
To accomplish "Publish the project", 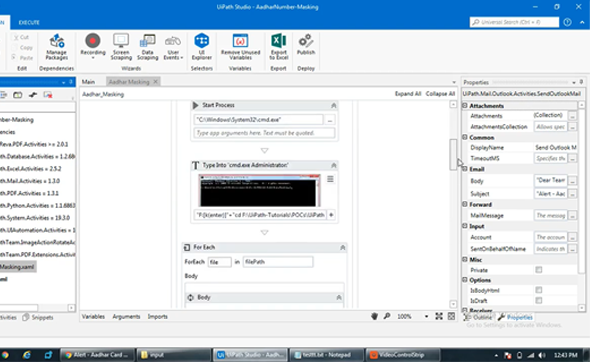I will coord(306,44).
